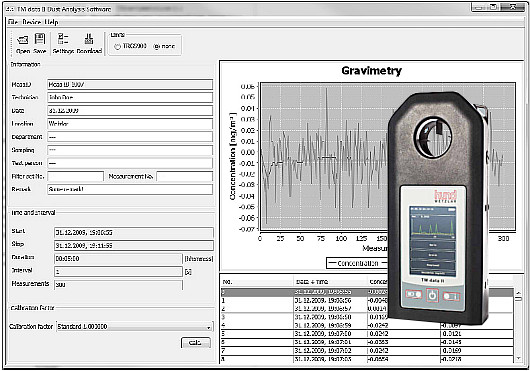Viewport: 530px width, 371px height.
Task: Click the "0.0169" cell in row 7
Action: 477,351
